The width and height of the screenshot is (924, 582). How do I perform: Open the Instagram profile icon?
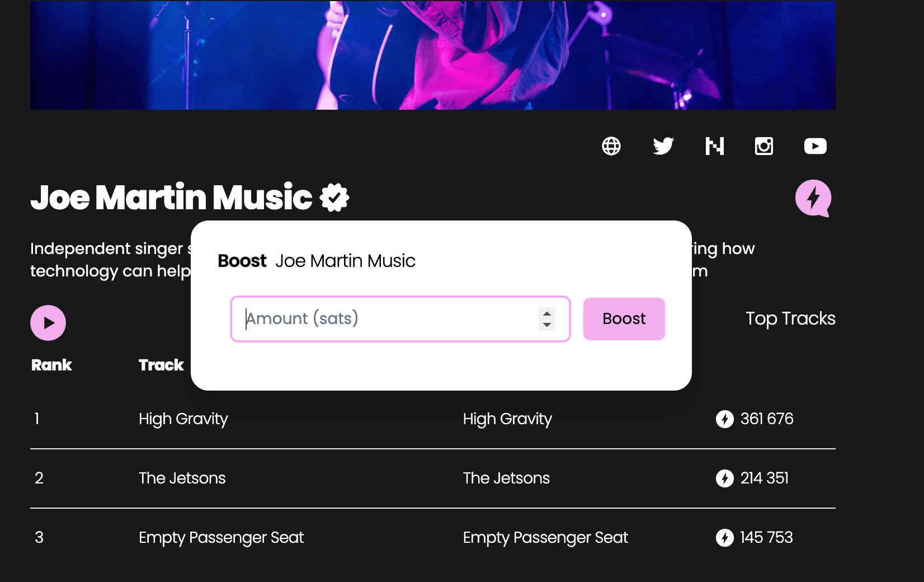764,146
